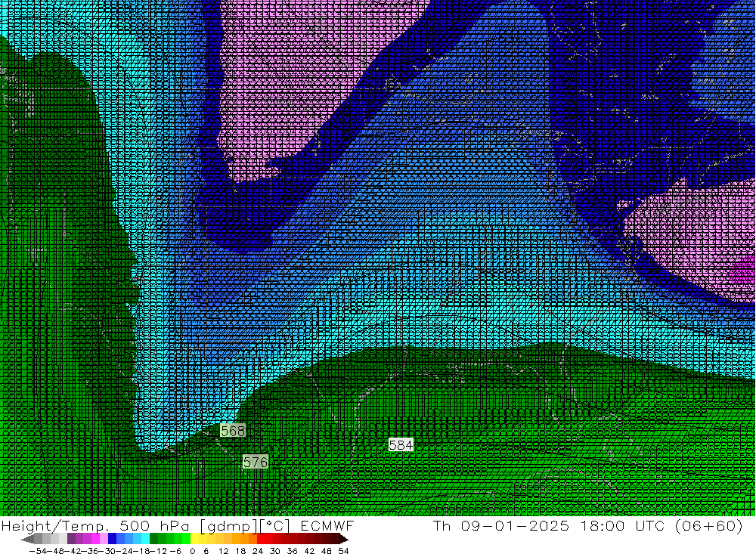This screenshot has height=554, width=756.
Task: Click the '18:00 UTC' time text
Action: (622, 526)
